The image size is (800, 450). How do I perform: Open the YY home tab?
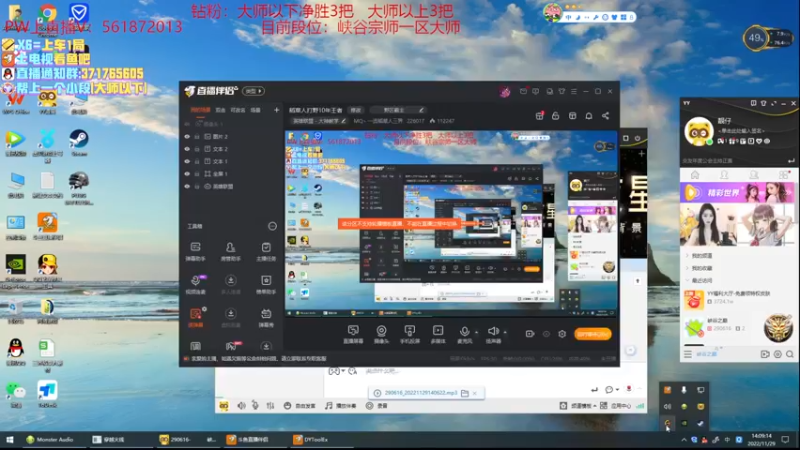(695, 175)
